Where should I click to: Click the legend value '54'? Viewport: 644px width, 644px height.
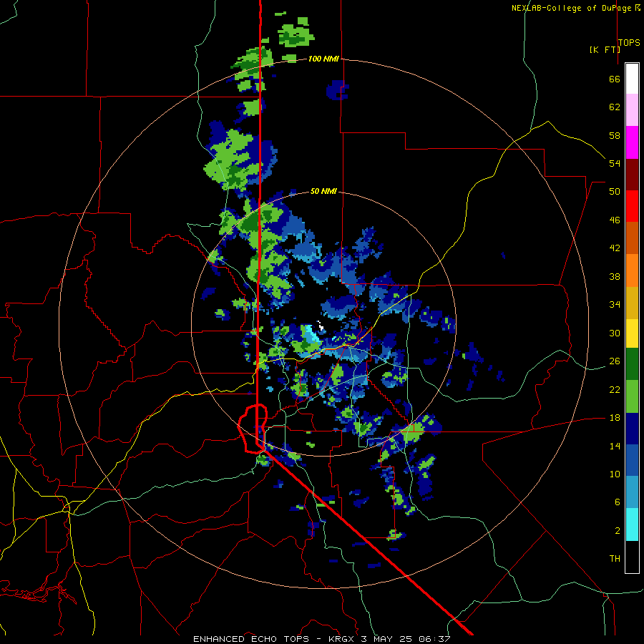(x=615, y=163)
